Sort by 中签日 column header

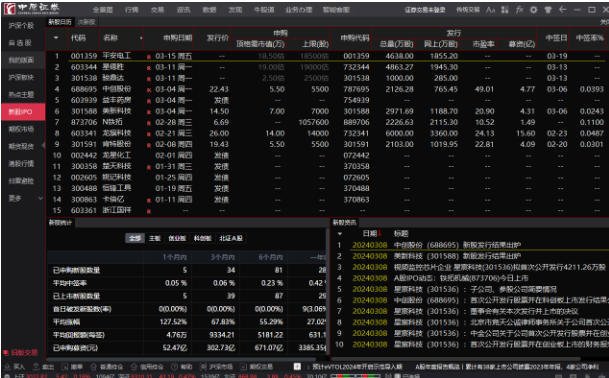click(556, 38)
